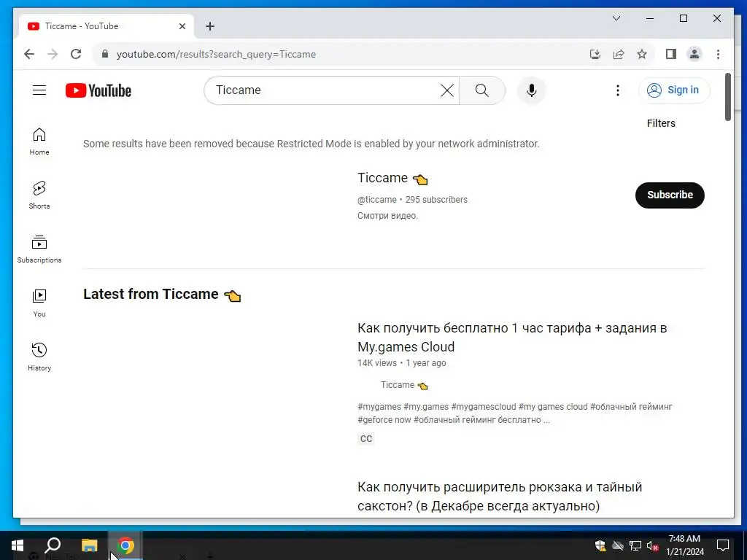Open the Chrome three-dot menu
747x560 pixels.
718,54
